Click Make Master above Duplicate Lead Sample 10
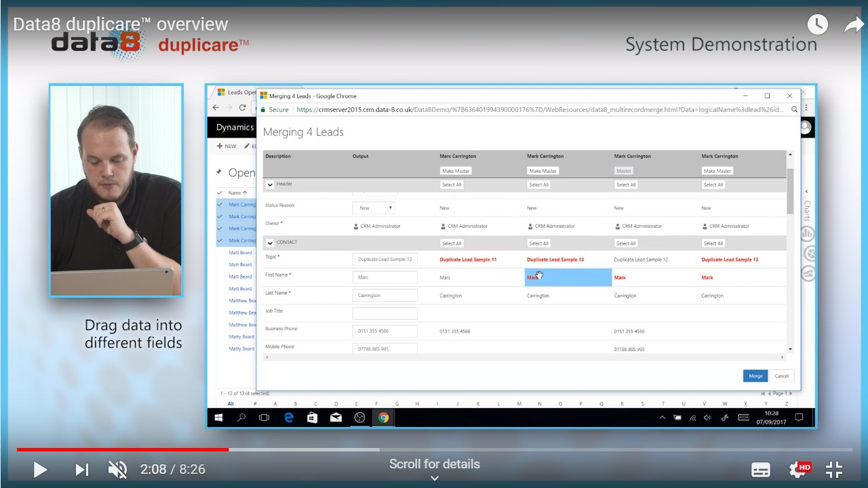Screen dimensions: 868x488 [542, 171]
